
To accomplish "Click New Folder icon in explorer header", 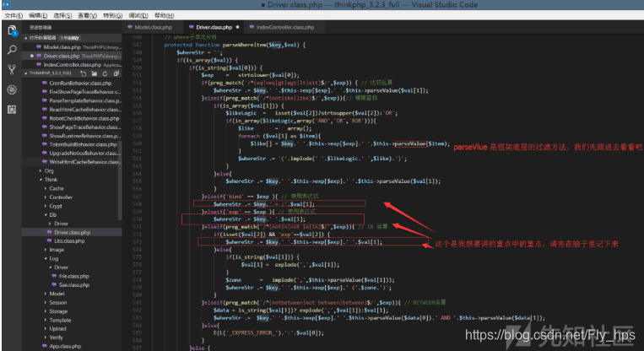I will tap(94, 73).
